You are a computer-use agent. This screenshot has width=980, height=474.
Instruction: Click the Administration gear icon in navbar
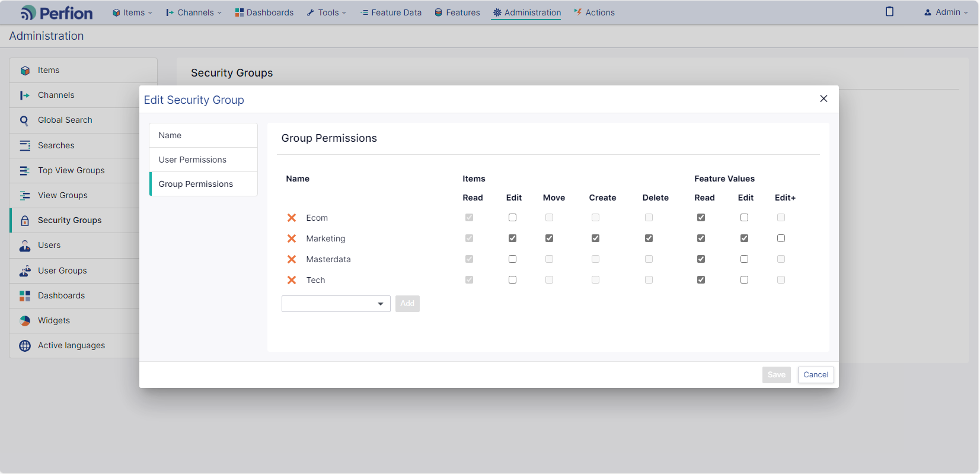(x=497, y=12)
